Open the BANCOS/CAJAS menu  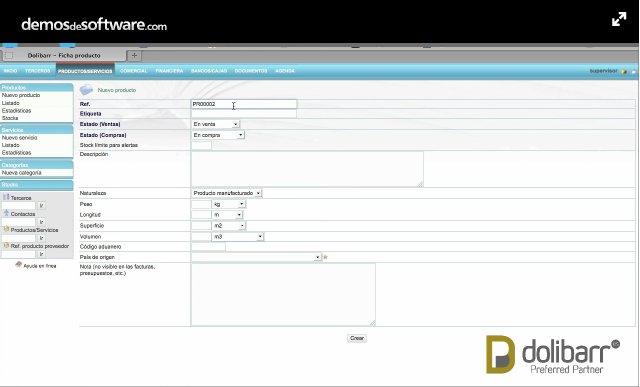[209, 71]
